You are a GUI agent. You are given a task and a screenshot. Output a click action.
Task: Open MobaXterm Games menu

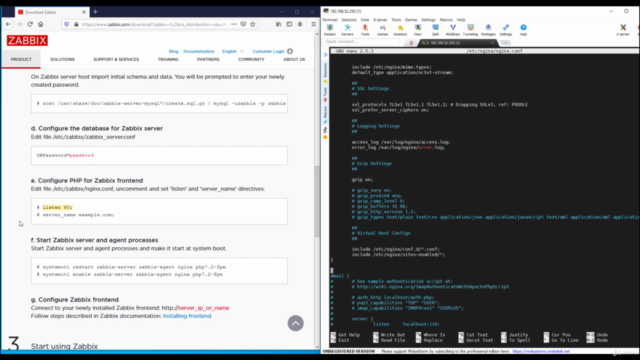[x=411, y=20]
